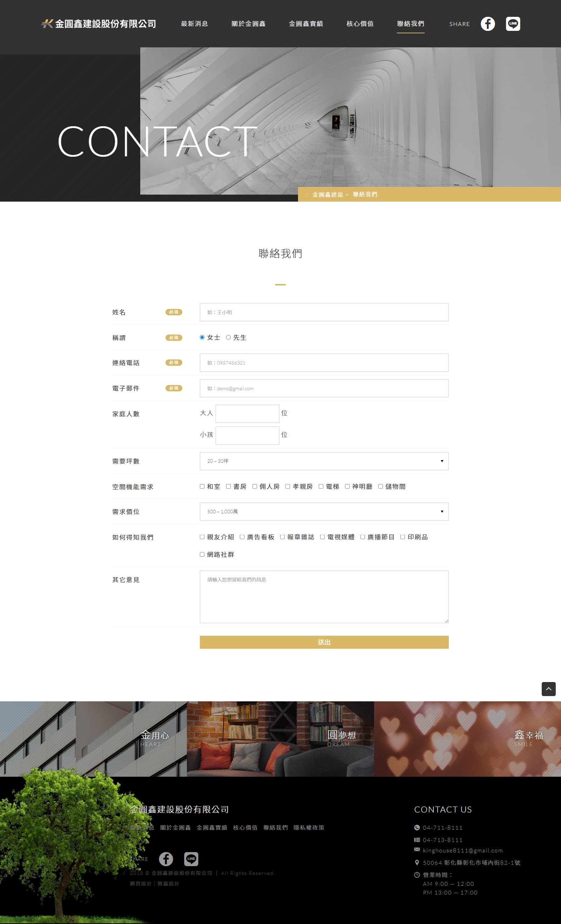Open the LINE icon in the footer
This screenshot has height=924, width=561.
[x=191, y=859]
